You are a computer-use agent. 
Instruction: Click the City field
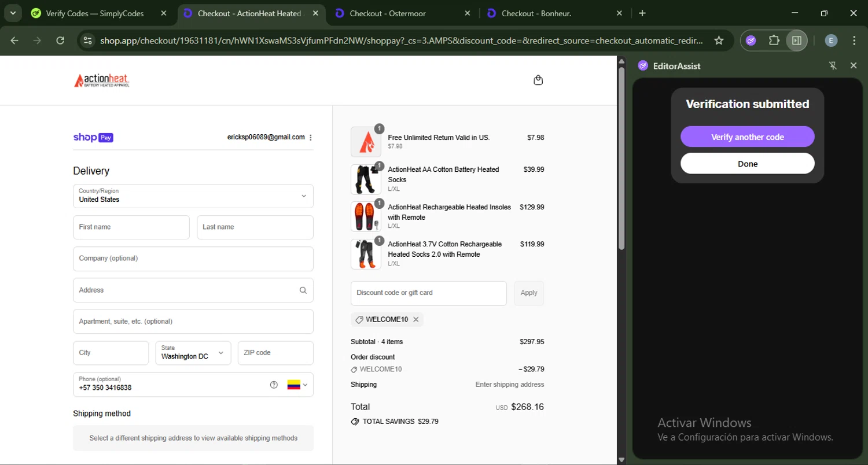tap(111, 353)
